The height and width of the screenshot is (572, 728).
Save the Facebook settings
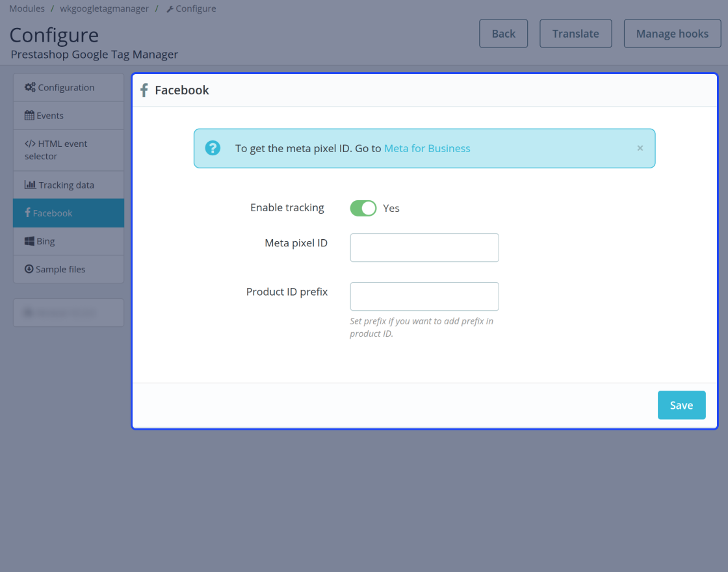point(682,405)
